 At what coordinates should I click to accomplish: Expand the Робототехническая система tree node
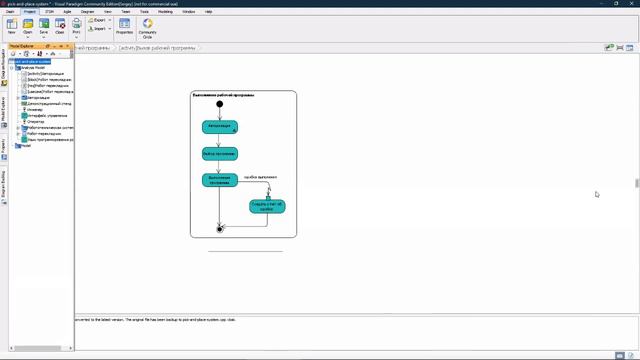(x=18, y=128)
